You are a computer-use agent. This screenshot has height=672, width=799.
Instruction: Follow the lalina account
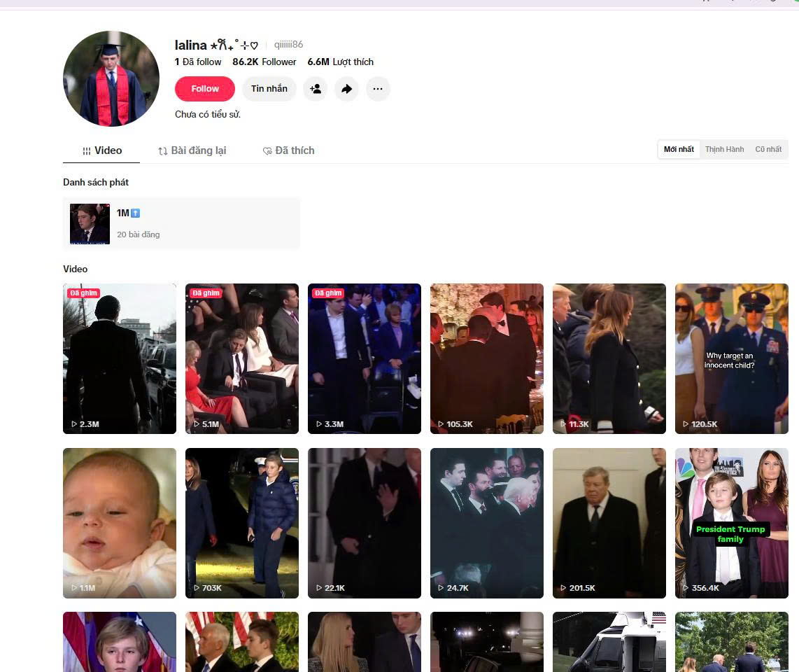pos(205,89)
